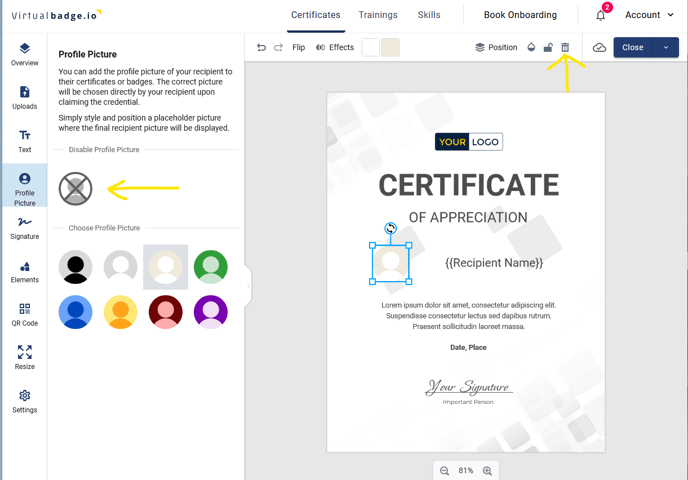Screen dimensions: 688x480
Task: Choose the black profile placeholder
Action: tap(75, 267)
